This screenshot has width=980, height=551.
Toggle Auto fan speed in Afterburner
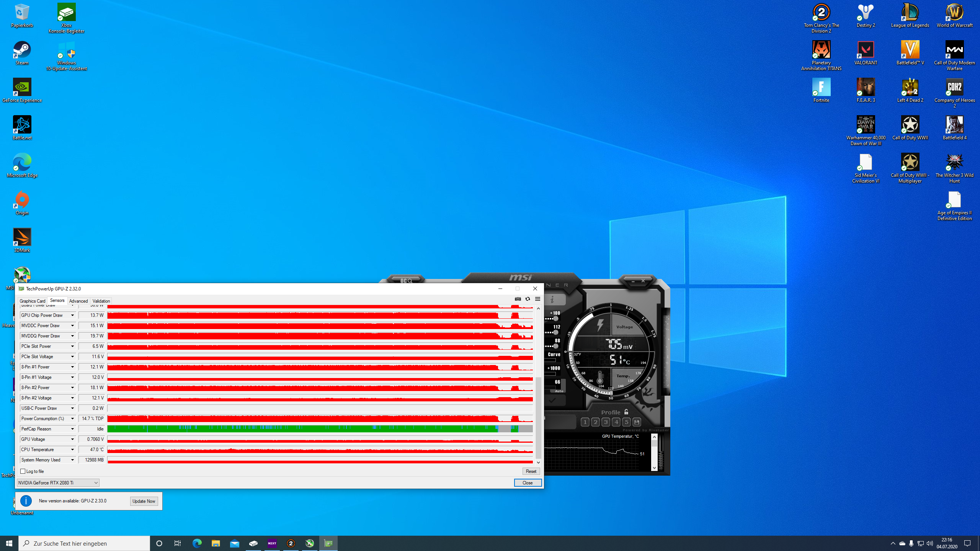pyautogui.click(x=559, y=391)
